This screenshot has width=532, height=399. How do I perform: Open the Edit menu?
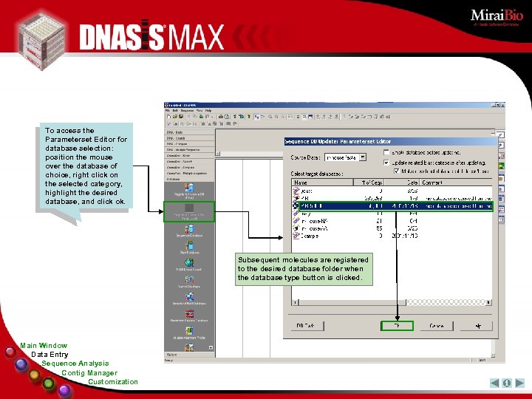(175, 111)
